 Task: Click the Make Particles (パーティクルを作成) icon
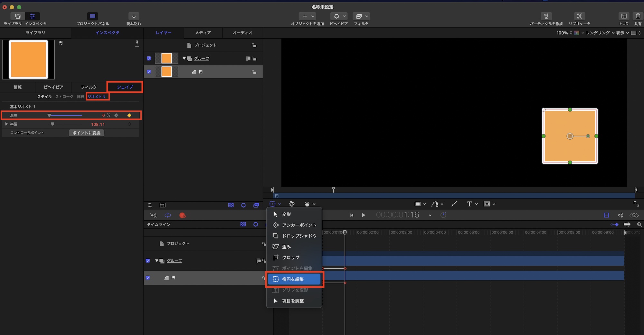(x=546, y=16)
